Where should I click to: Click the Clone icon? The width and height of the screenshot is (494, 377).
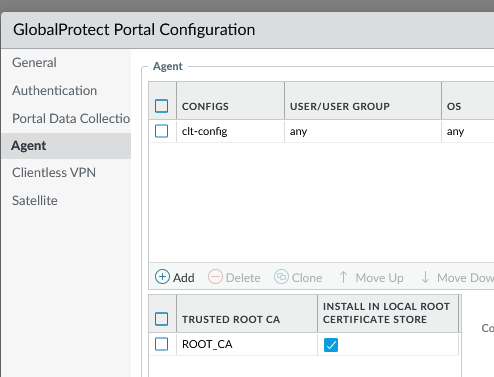click(281, 277)
